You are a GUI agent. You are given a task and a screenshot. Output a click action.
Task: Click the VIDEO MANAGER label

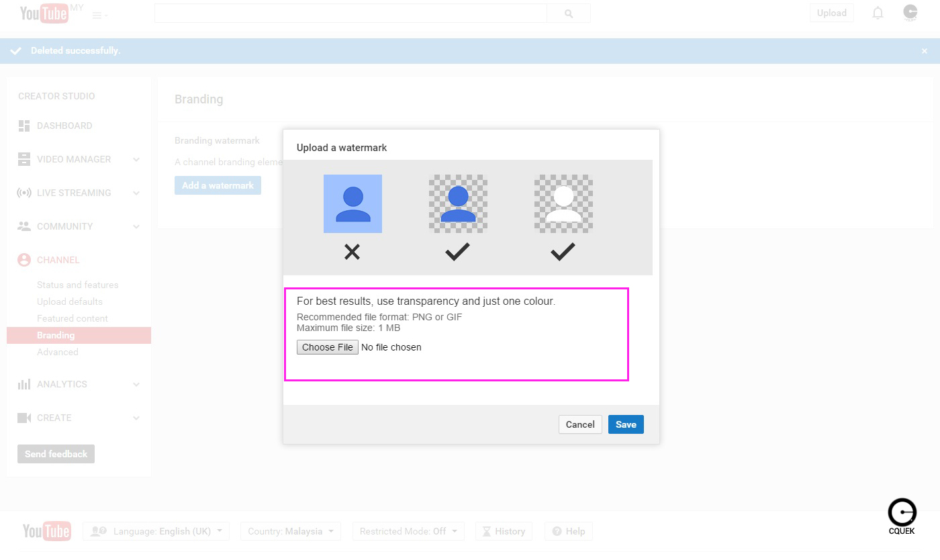coord(74,159)
